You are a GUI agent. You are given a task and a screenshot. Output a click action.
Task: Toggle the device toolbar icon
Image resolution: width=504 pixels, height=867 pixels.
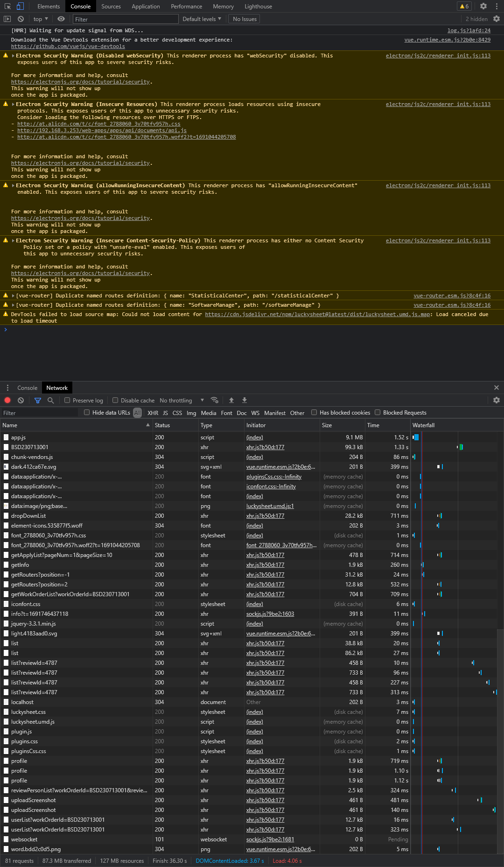coord(20,7)
